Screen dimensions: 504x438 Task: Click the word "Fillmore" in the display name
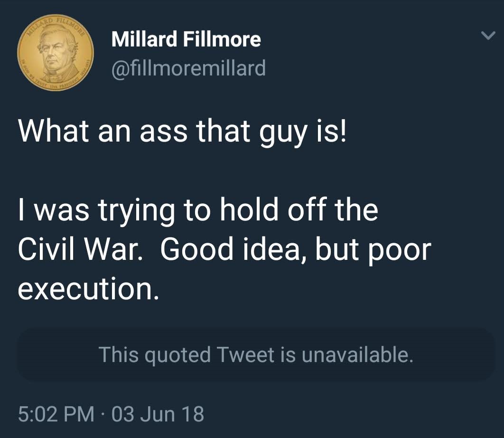coord(222,39)
